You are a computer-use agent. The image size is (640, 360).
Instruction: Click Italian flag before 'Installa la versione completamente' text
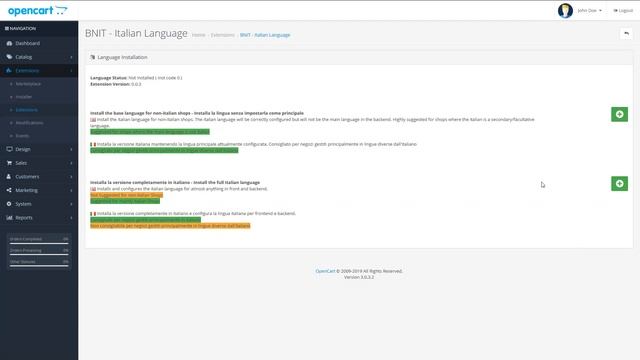click(93, 213)
